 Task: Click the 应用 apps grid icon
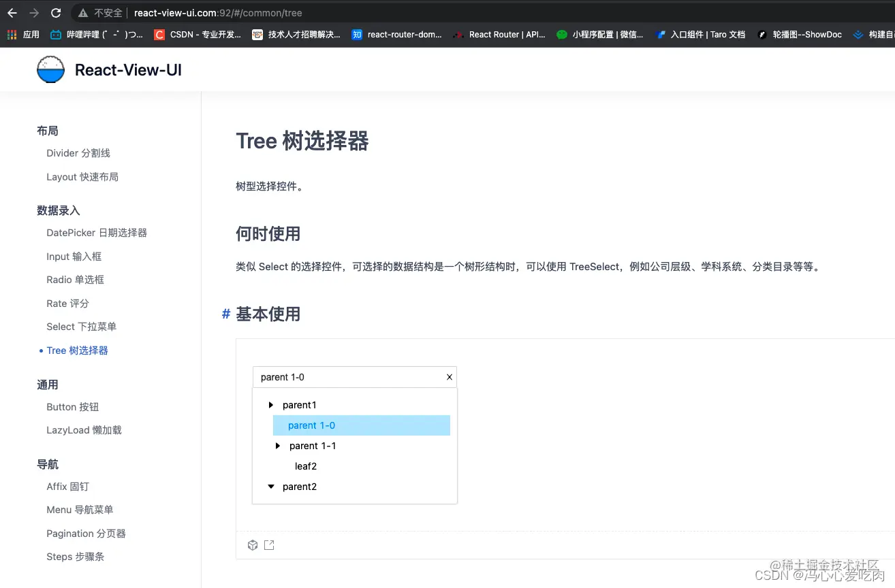[11, 34]
